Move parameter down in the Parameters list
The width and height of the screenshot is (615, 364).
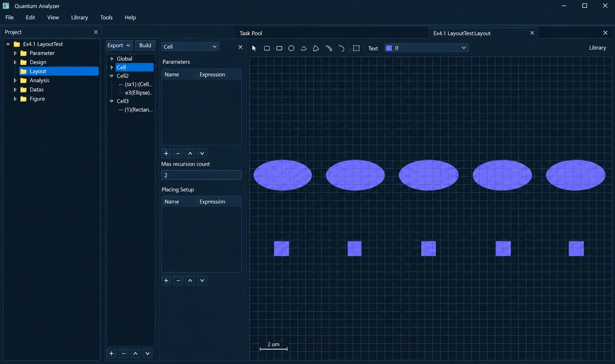click(202, 154)
